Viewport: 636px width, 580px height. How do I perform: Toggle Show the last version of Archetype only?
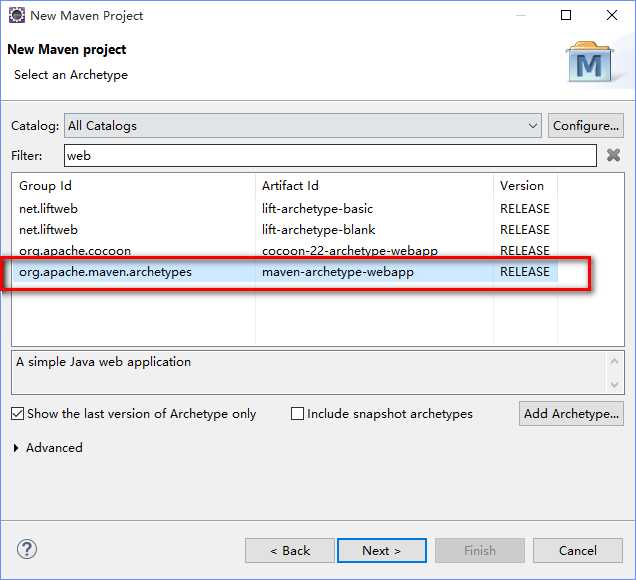point(17,414)
